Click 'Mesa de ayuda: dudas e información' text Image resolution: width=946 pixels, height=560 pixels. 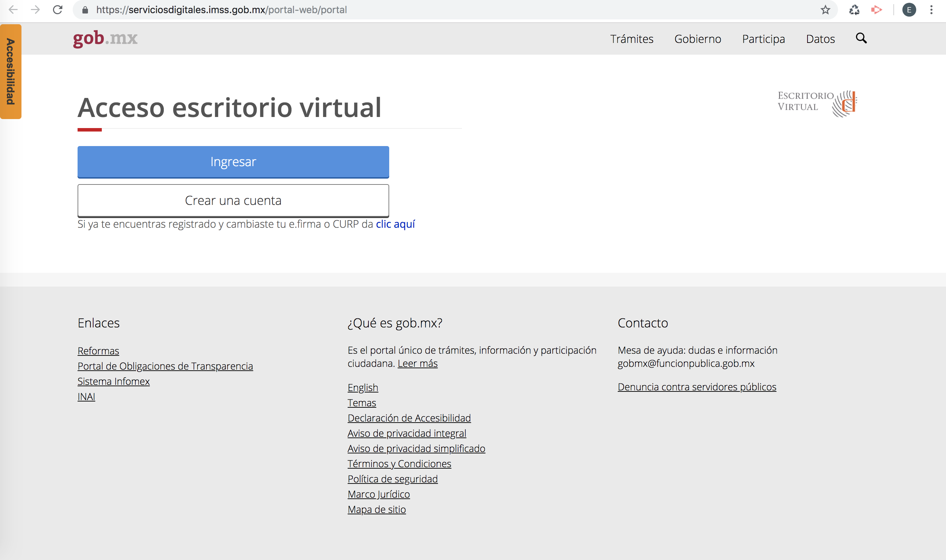coord(697,350)
